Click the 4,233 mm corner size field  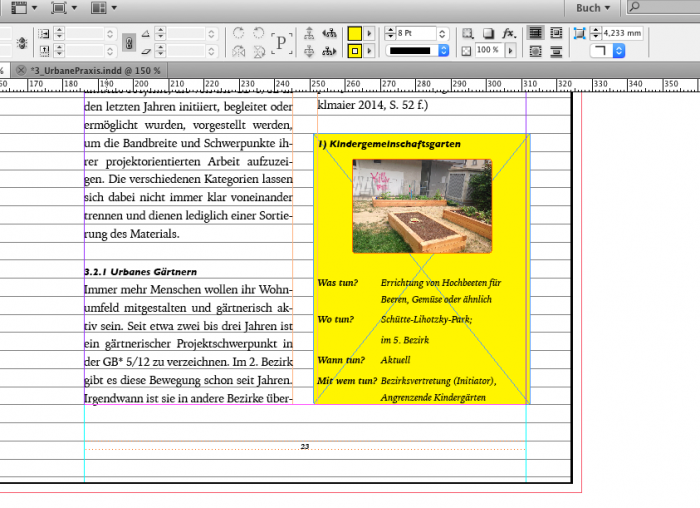[x=622, y=33]
